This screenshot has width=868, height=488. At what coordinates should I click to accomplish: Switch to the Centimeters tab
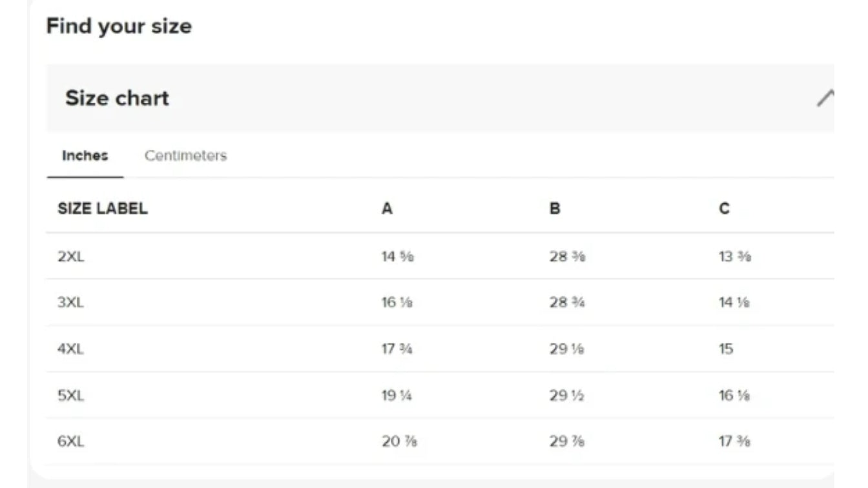coord(186,156)
